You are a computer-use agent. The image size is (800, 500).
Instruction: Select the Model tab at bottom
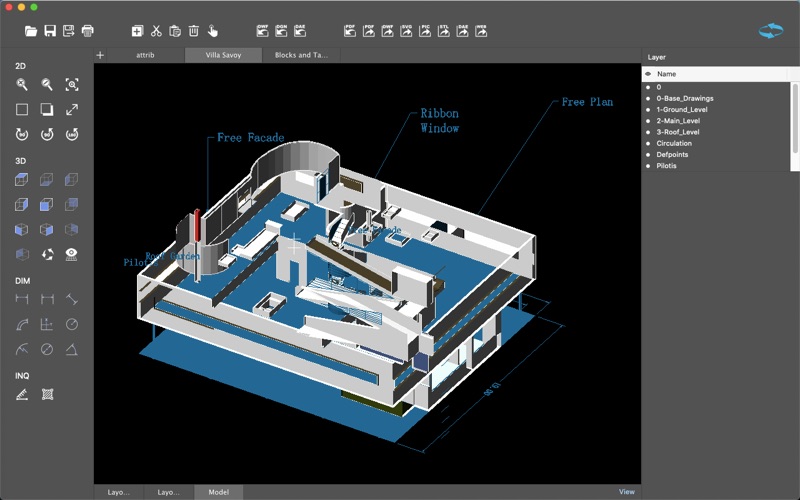click(218, 492)
